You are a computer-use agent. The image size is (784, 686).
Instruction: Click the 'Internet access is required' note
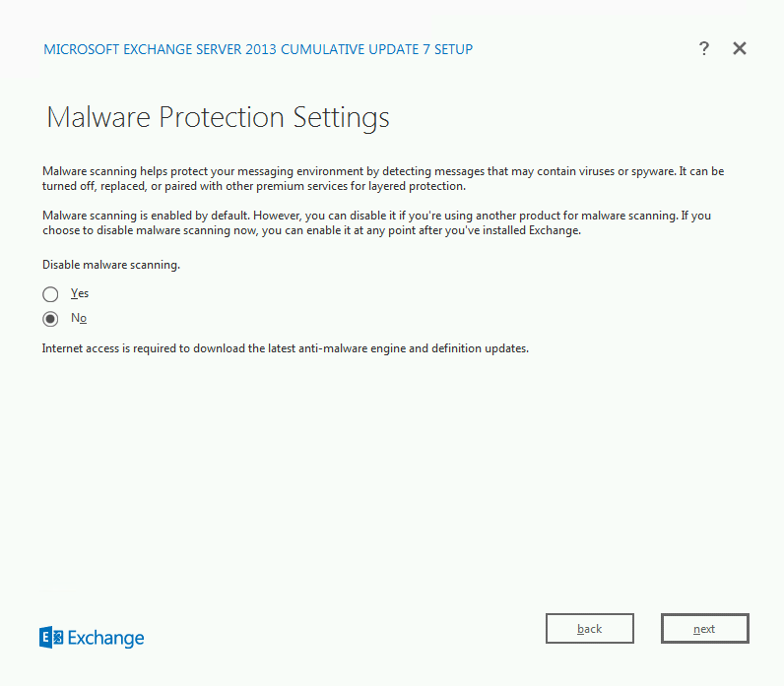[x=285, y=348]
